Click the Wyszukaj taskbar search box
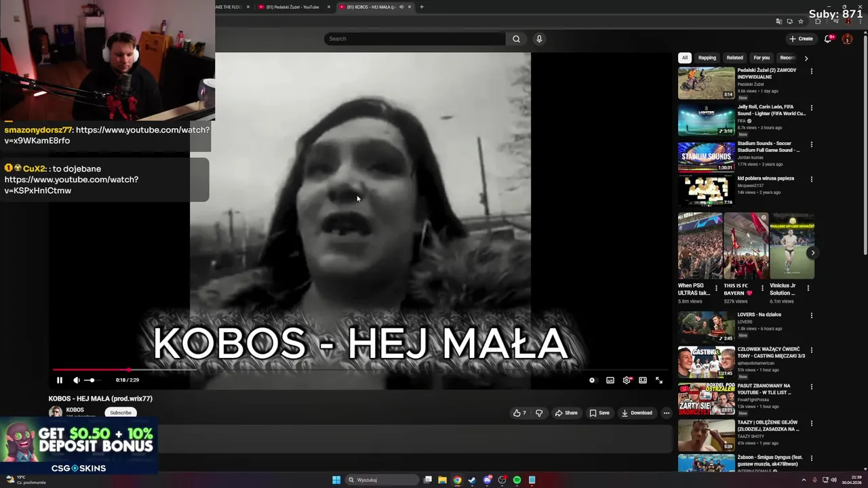Image resolution: width=868 pixels, height=488 pixels. coord(382,480)
